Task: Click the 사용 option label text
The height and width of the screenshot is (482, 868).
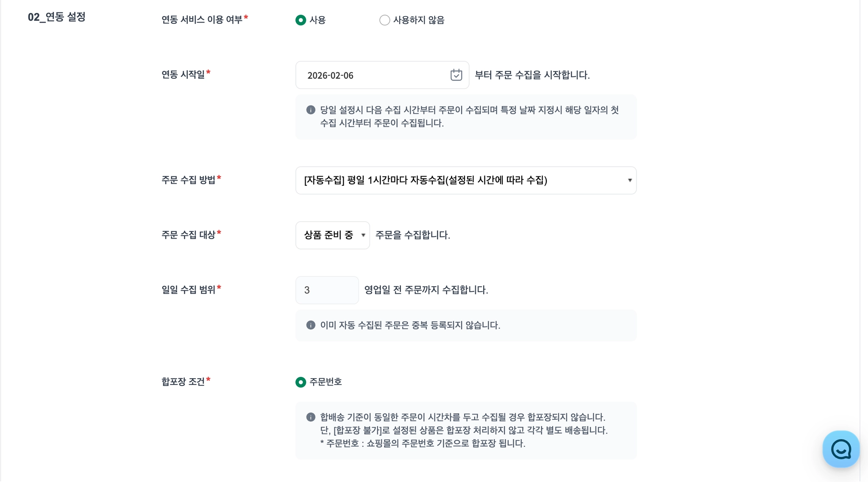Action: [317, 20]
